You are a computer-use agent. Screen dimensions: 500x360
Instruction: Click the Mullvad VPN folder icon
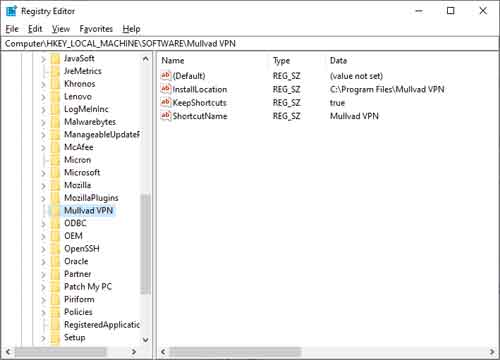click(x=55, y=211)
